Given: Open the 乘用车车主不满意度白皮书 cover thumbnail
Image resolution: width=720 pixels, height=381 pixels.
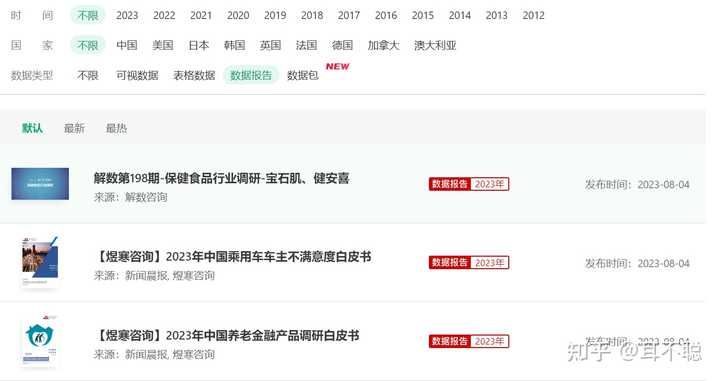Looking at the screenshot, I should coord(40,262).
